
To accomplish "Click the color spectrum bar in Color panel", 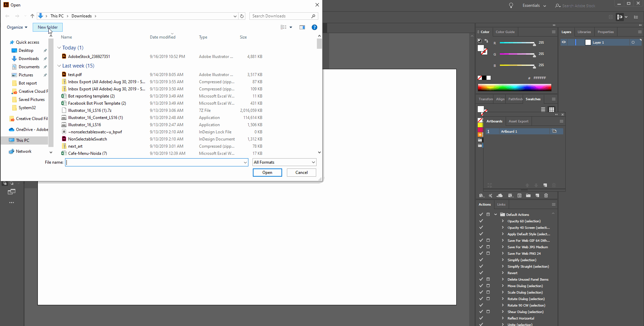I will click(x=515, y=88).
